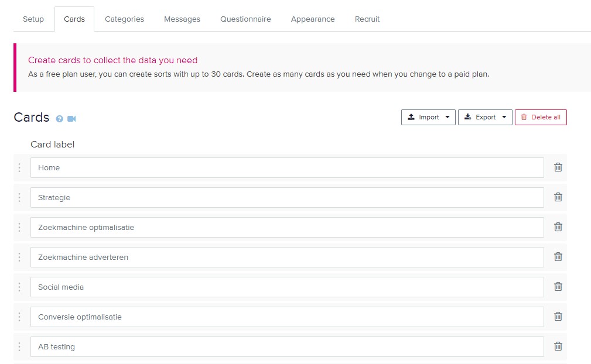Image resolution: width=591 pixels, height=364 pixels.
Task: Expand the Import dropdown
Action: (428, 117)
